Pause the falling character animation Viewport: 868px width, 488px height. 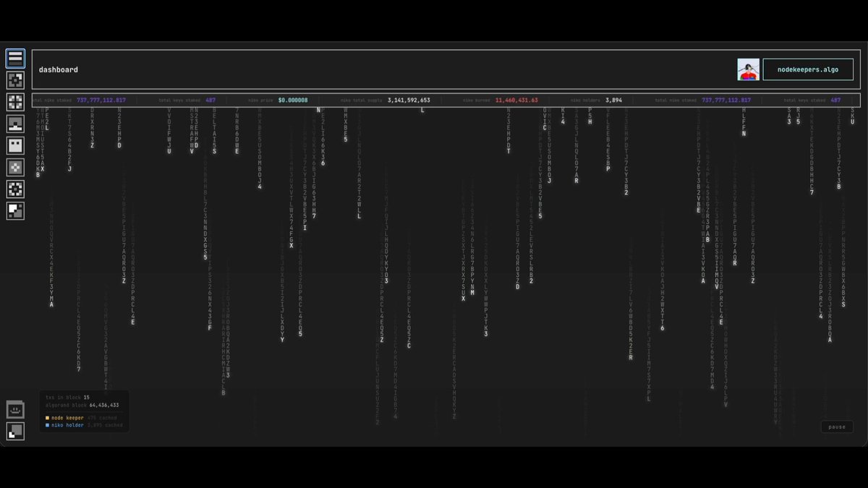(837, 427)
